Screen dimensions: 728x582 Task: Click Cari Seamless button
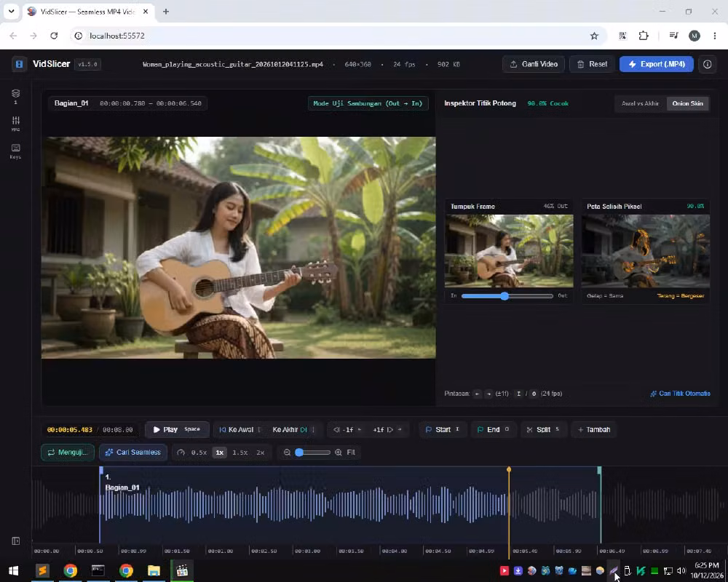tap(133, 452)
